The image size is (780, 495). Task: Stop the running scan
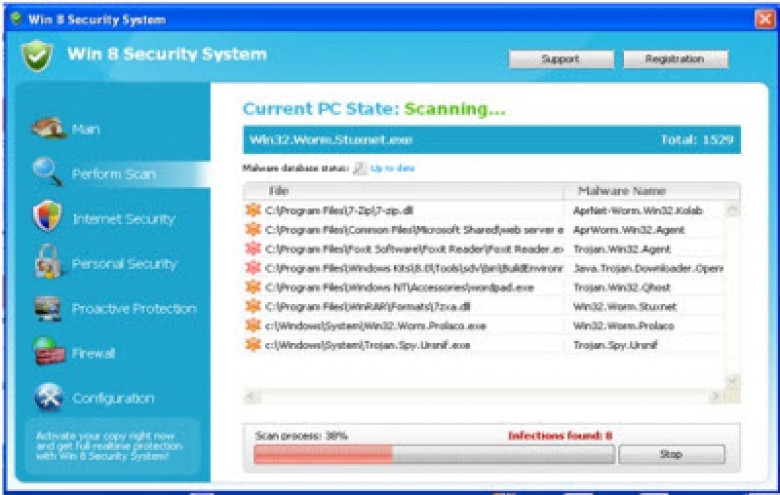click(x=671, y=454)
